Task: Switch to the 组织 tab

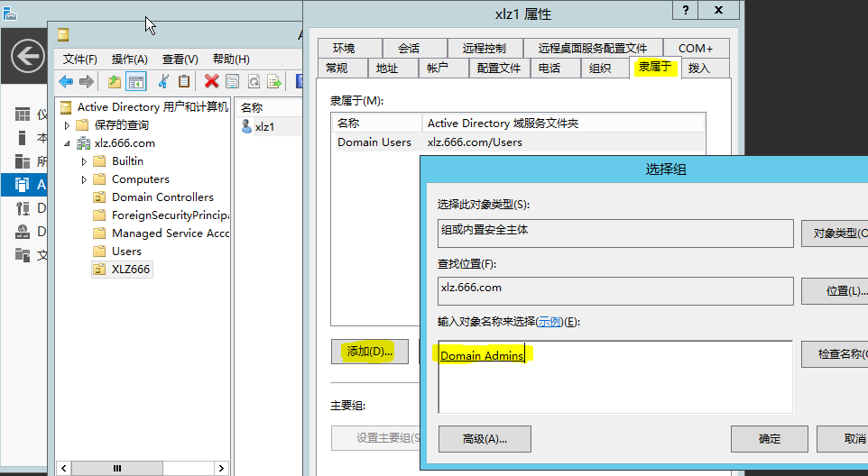Action: [x=605, y=68]
